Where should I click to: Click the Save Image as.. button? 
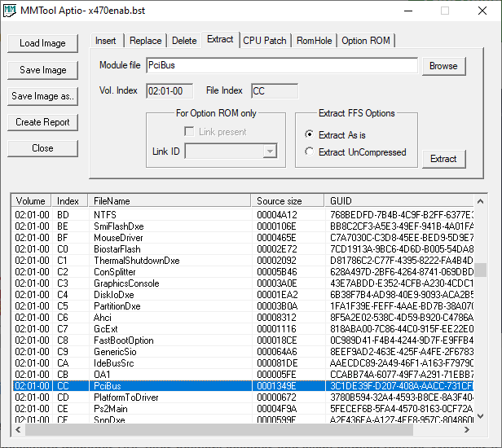click(x=43, y=96)
